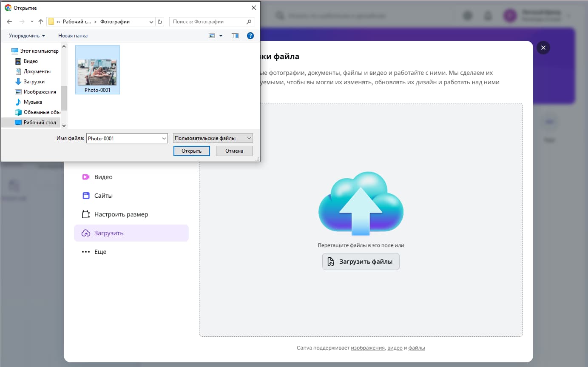Close the Открытие file dialog

(254, 8)
